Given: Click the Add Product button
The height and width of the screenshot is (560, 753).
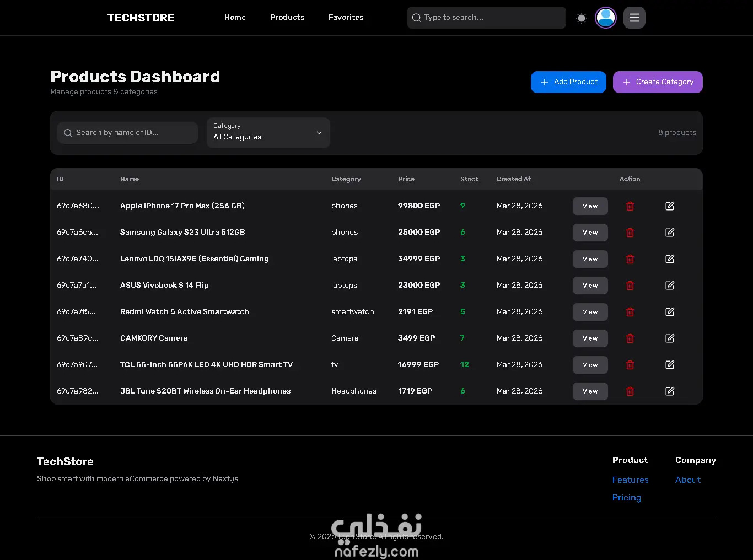Looking at the screenshot, I should point(568,82).
